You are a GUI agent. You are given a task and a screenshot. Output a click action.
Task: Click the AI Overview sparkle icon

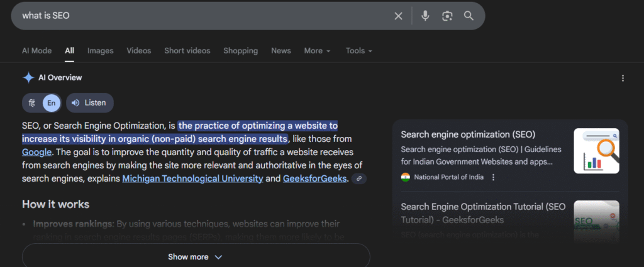click(x=28, y=78)
